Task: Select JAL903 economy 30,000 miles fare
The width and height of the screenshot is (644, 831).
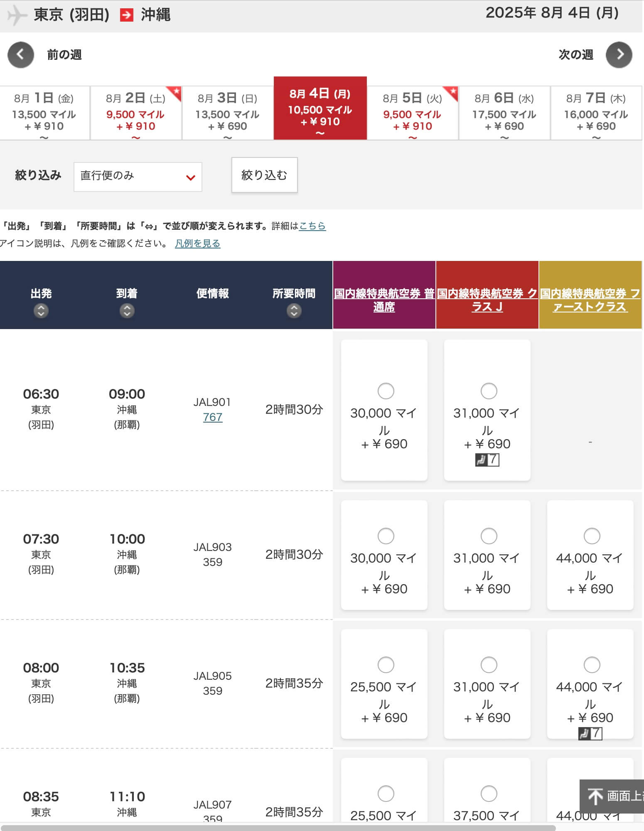Action: 386,536
